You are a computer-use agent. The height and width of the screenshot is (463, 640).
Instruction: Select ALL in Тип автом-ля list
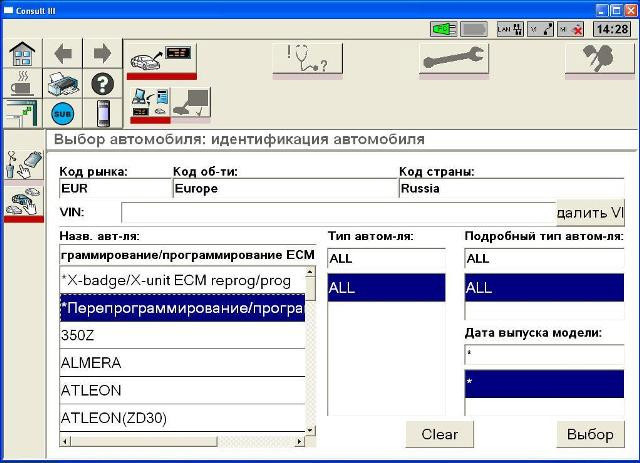(x=386, y=288)
